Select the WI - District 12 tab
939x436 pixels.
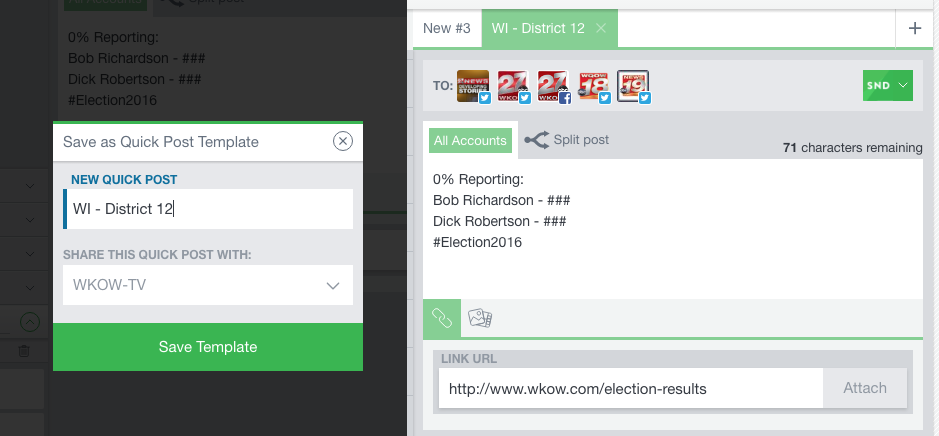tap(538, 28)
